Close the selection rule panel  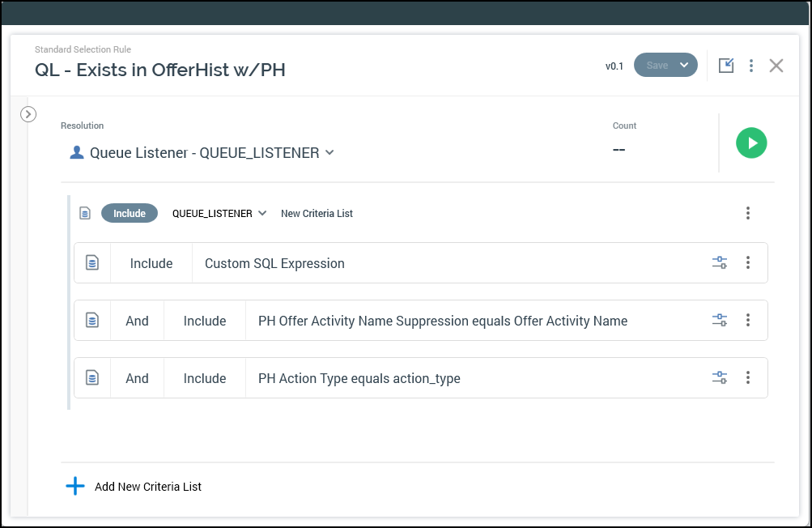coord(776,66)
